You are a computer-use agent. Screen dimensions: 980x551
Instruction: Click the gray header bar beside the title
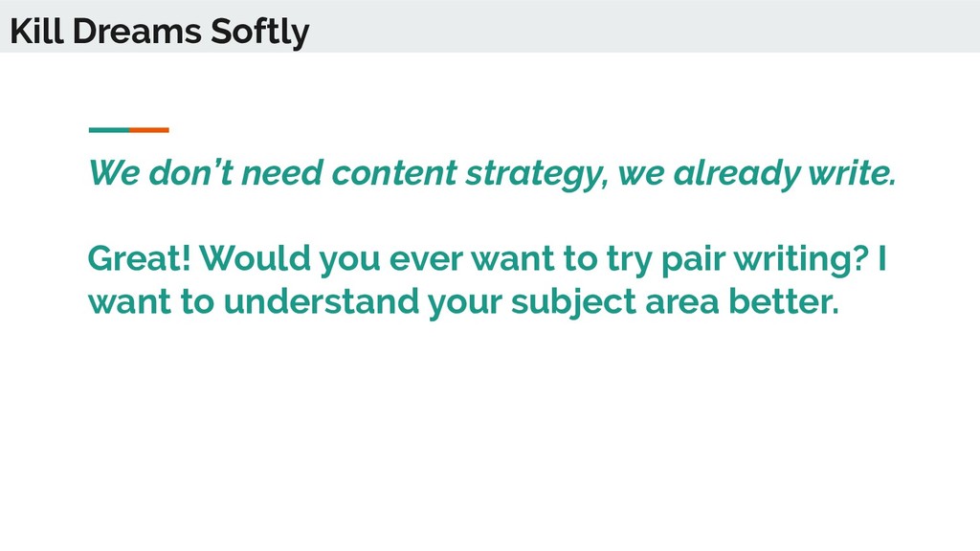tap(644, 26)
